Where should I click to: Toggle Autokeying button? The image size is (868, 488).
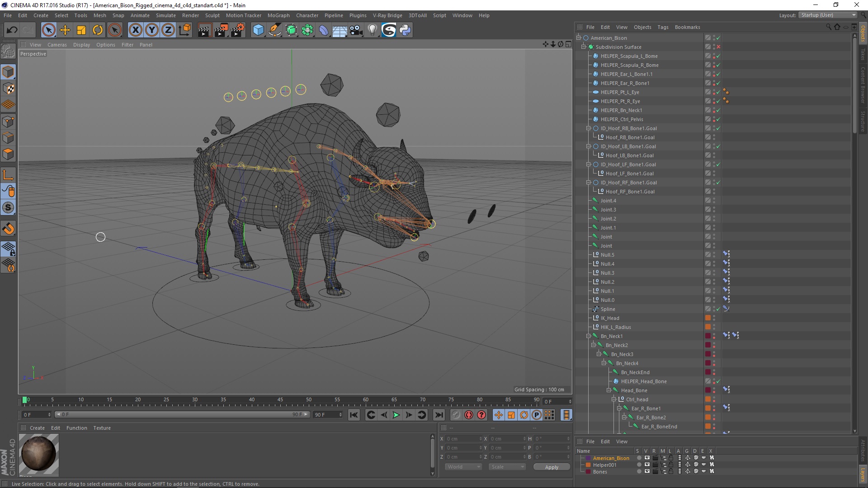click(x=469, y=415)
